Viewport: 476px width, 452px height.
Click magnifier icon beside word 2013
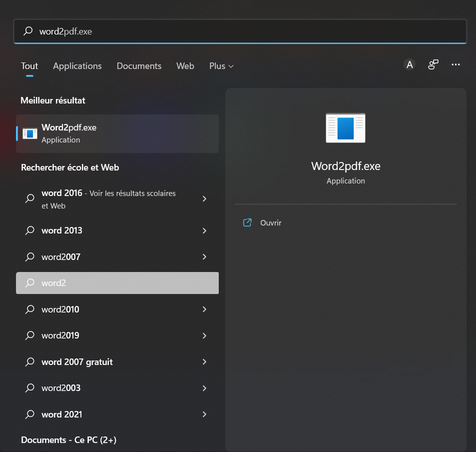(30, 230)
